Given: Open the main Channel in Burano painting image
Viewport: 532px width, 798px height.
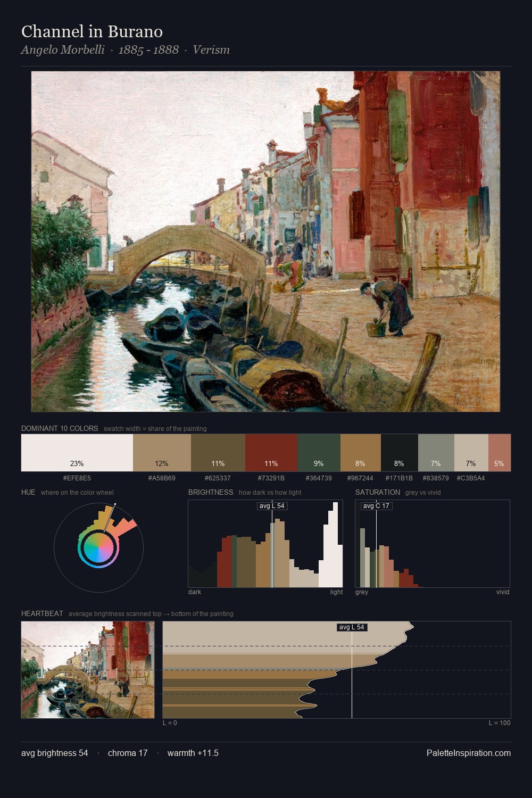Looking at the screenshot, I should click(265, 242).
